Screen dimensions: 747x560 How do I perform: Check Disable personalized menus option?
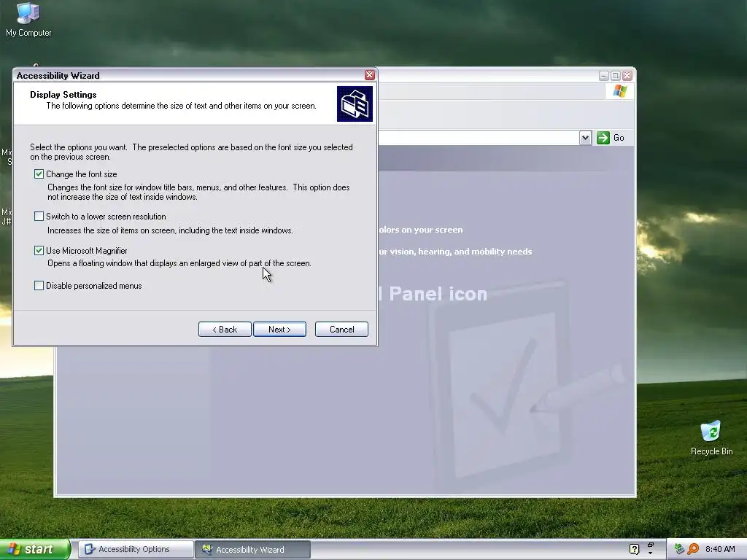39,286
